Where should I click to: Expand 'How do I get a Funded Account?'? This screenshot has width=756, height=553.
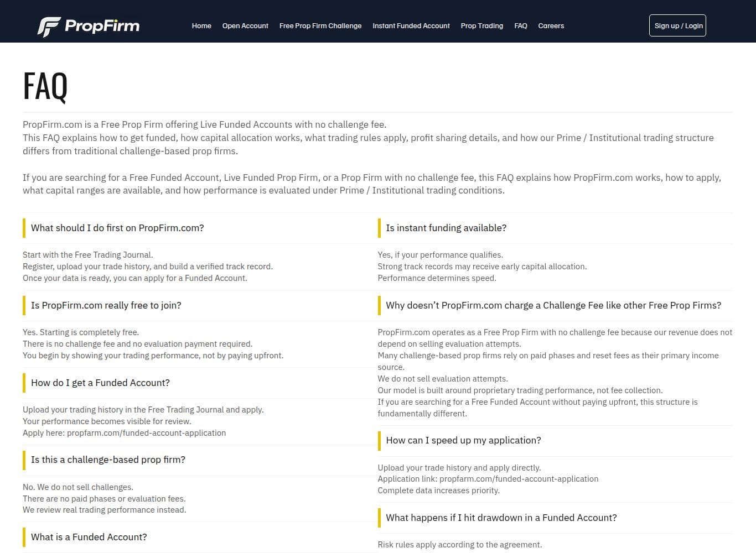point(199,383)
